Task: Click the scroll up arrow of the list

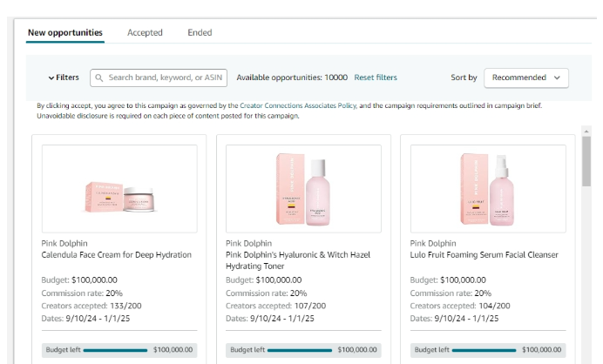Action: coord(586,131)
